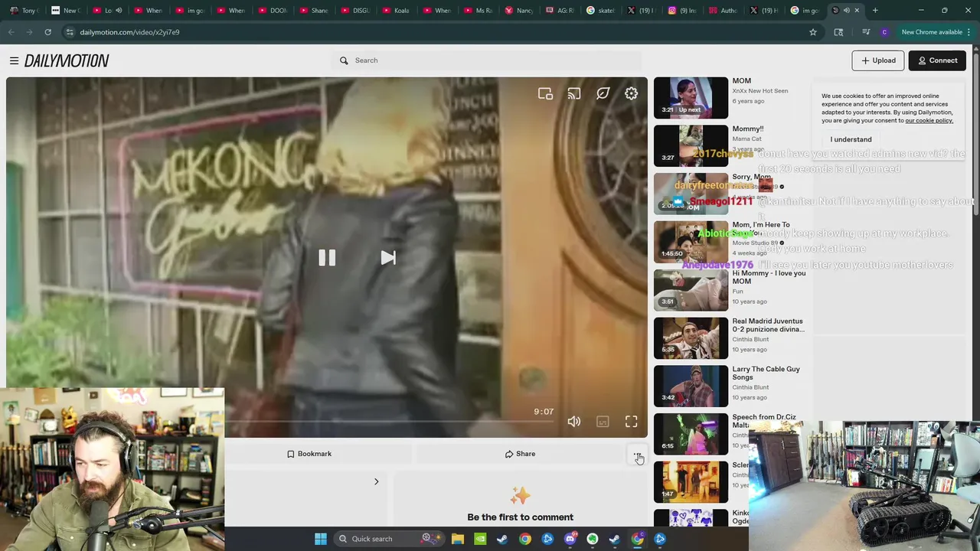The image size is (980, 551).
Task: Click the address bar URL
Action: pyautogui.click(x=129, y=32)
